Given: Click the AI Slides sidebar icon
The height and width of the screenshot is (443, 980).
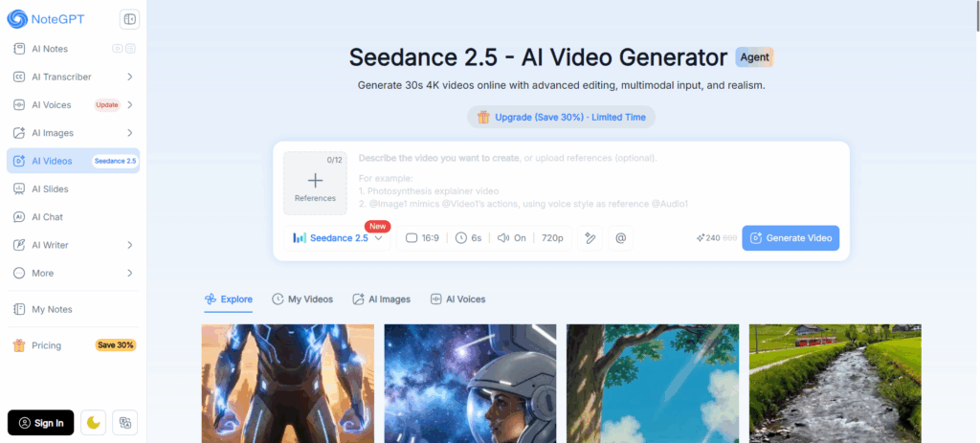Looking at the screenshot, I should 19,188.
